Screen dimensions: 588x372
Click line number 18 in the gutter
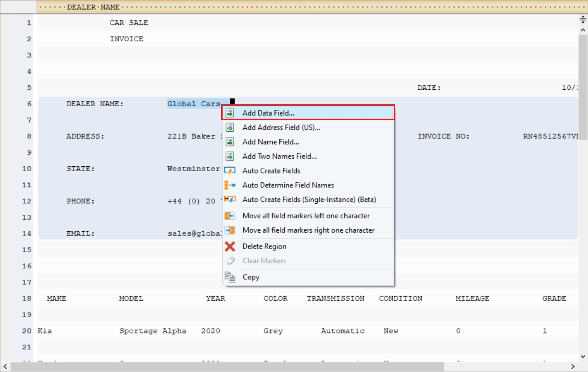(x=29, y=298)
